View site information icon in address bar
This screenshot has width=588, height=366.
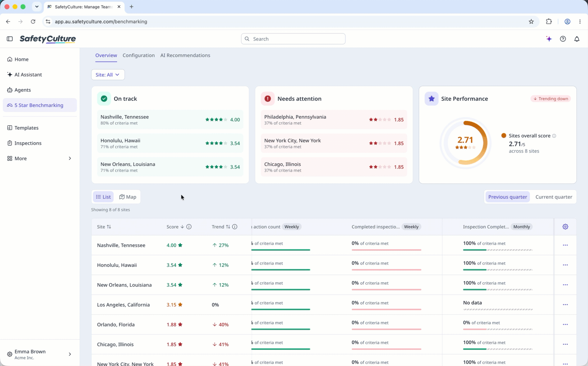[x=48, y=22]
